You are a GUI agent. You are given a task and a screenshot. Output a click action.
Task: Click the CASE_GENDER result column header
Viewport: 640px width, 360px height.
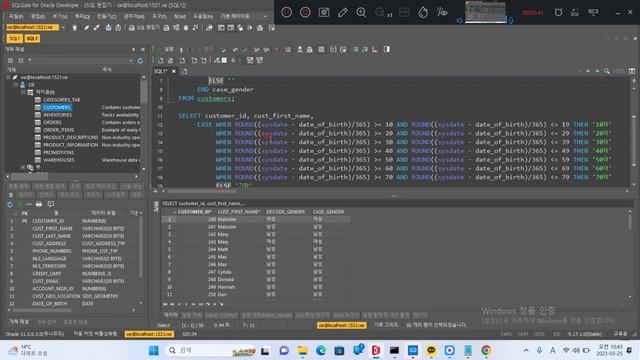[x=329, y=212]
